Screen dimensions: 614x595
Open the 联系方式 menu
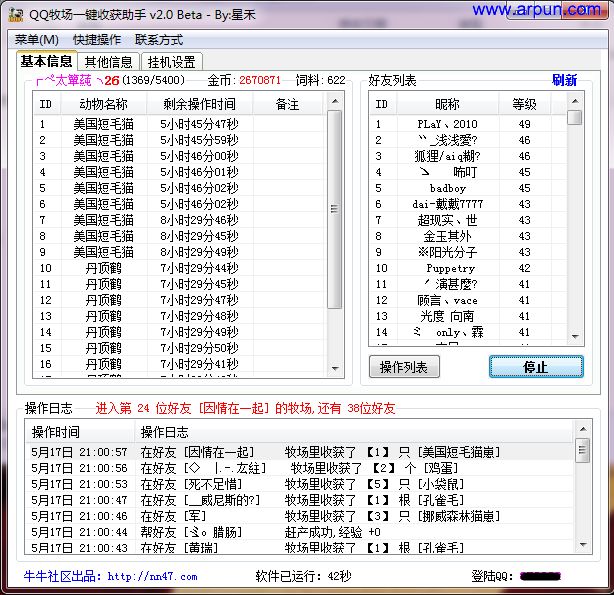(x=159, y=40)
